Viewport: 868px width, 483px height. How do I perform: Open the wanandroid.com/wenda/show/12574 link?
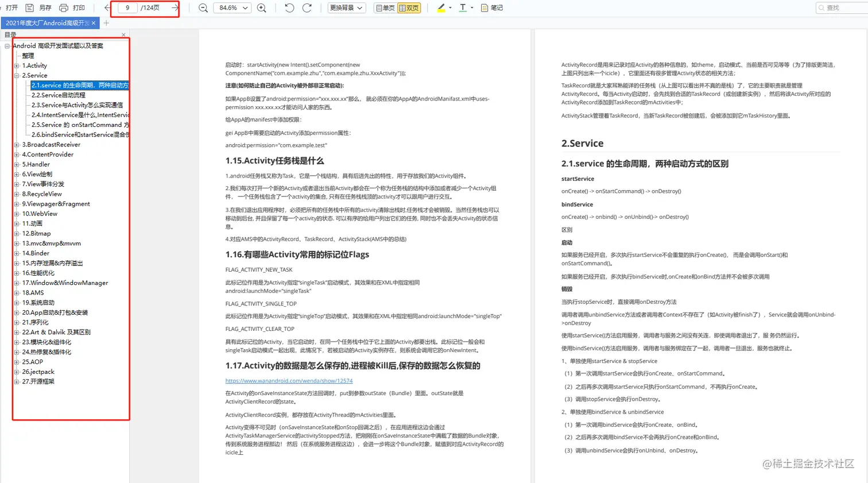[289, 381]
